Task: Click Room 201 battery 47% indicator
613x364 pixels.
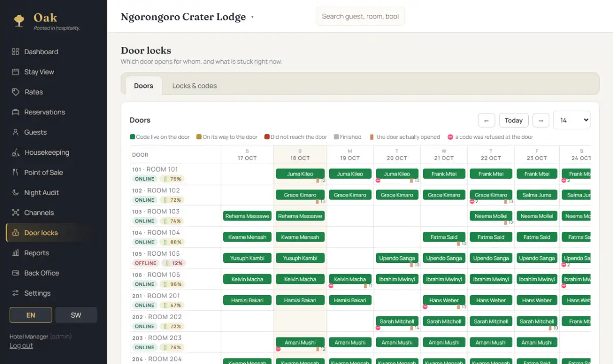Action: click(172, 305)
